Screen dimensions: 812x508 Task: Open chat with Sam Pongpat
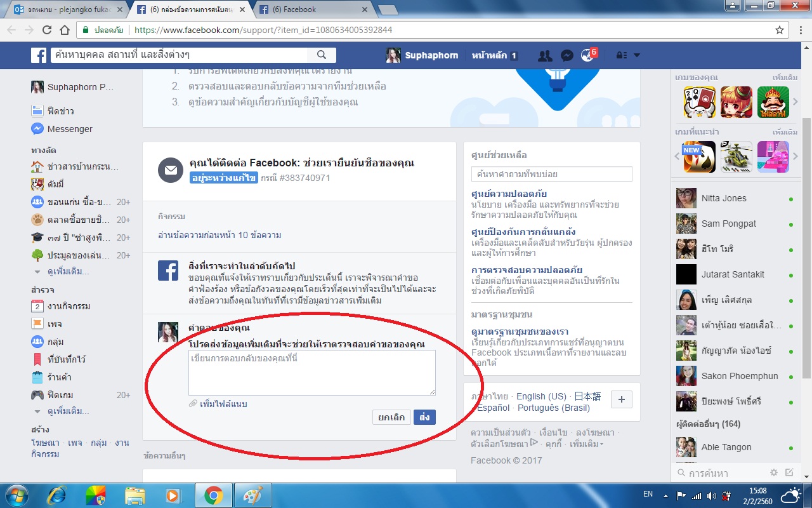pyautogui.click(x=735, y=224)
